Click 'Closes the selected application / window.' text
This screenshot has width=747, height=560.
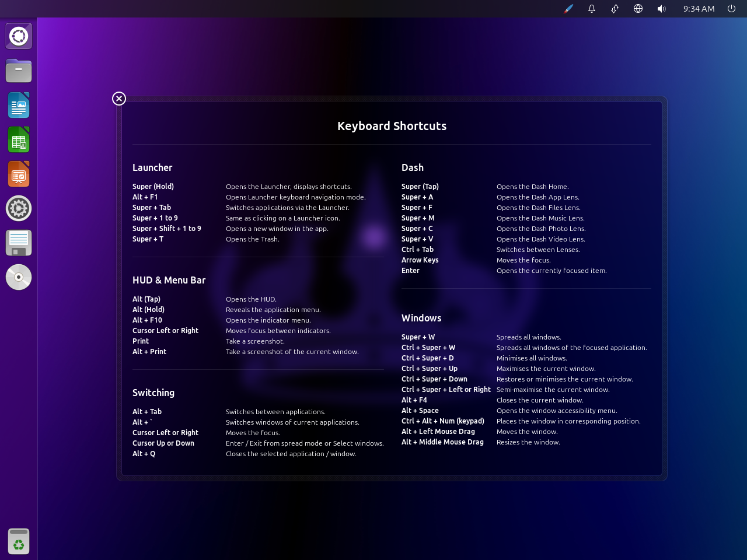tap(291, 454)
